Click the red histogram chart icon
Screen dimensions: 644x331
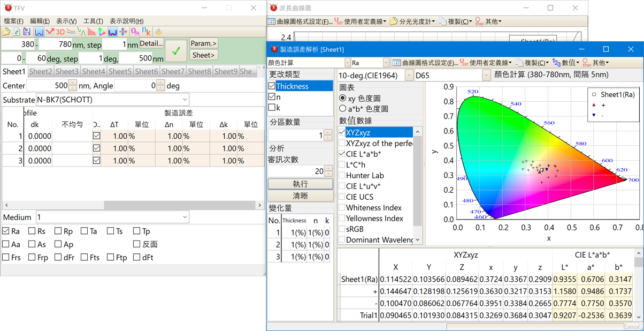tap(91, 32)
